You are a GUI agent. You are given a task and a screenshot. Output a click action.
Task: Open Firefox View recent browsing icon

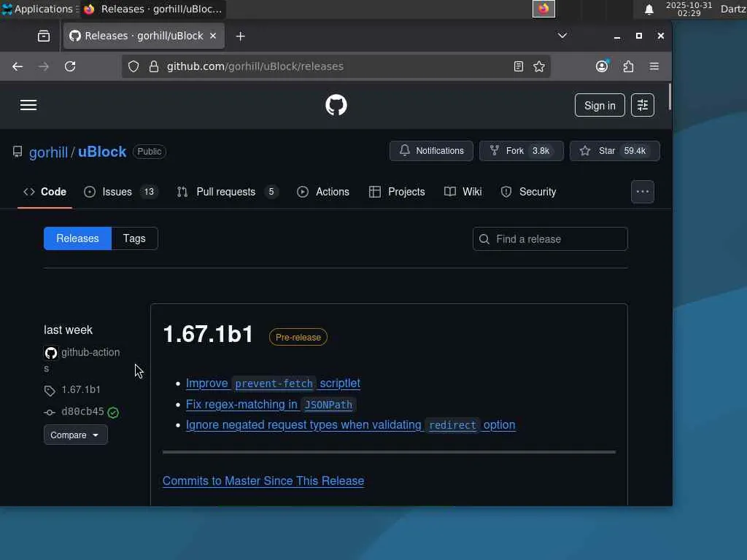44,36
